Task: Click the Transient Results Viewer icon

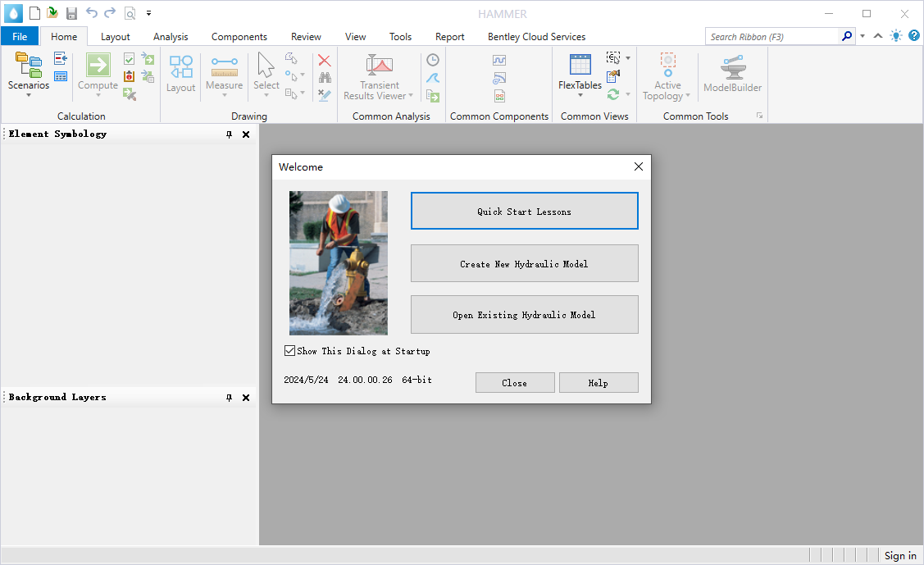Action: pyautogui.click(x=379, y=65)
